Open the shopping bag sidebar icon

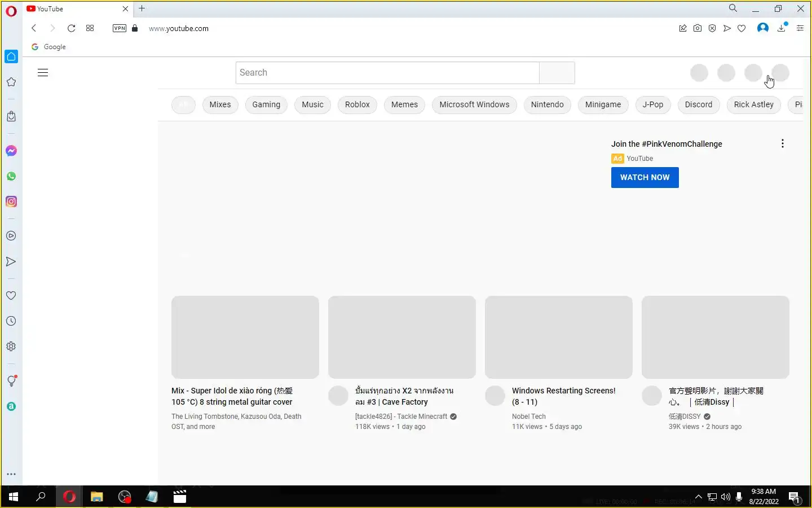(11, 116)
